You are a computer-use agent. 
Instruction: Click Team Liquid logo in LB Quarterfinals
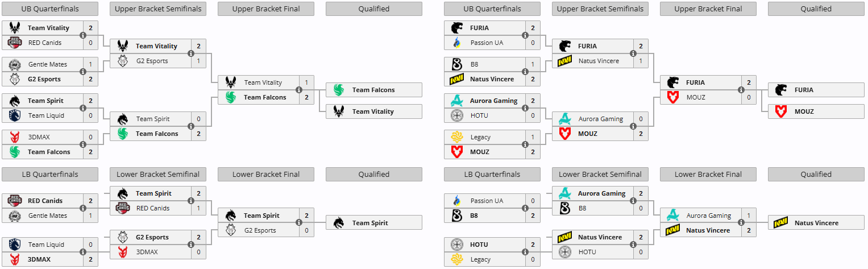click(x=15, y=245)
